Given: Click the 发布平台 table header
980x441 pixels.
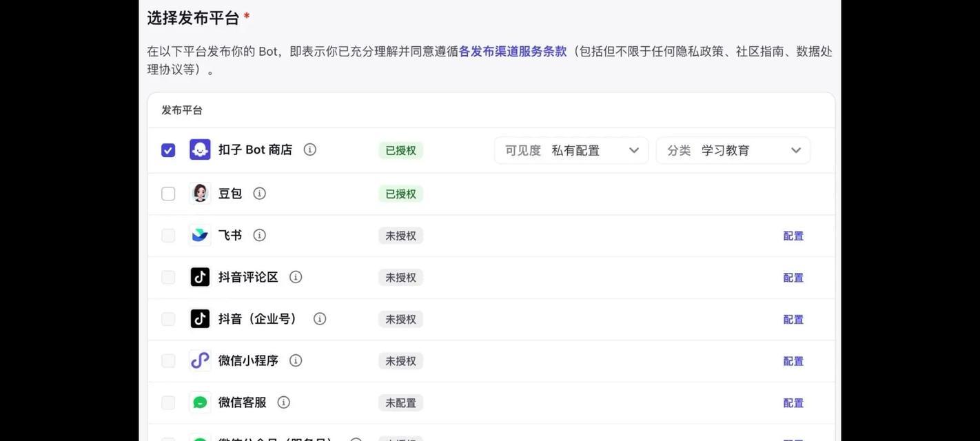Looking at the screenshot, I should click(182, 110).
